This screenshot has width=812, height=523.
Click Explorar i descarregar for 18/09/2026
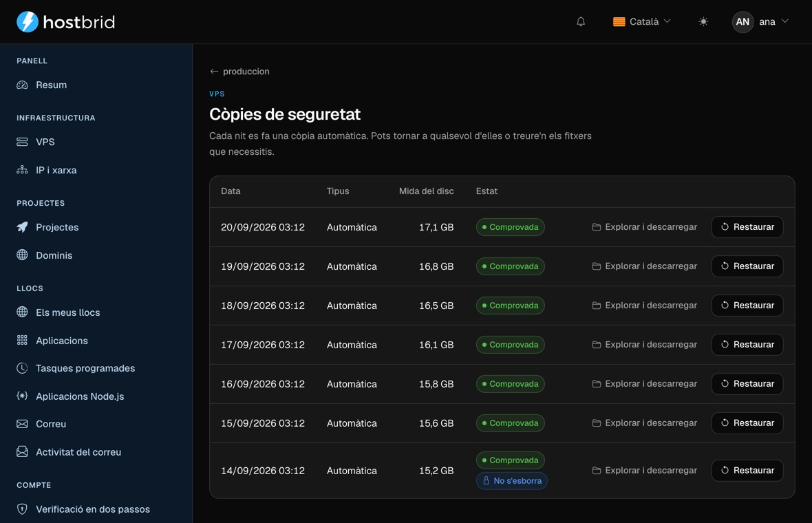coord(644,306)
